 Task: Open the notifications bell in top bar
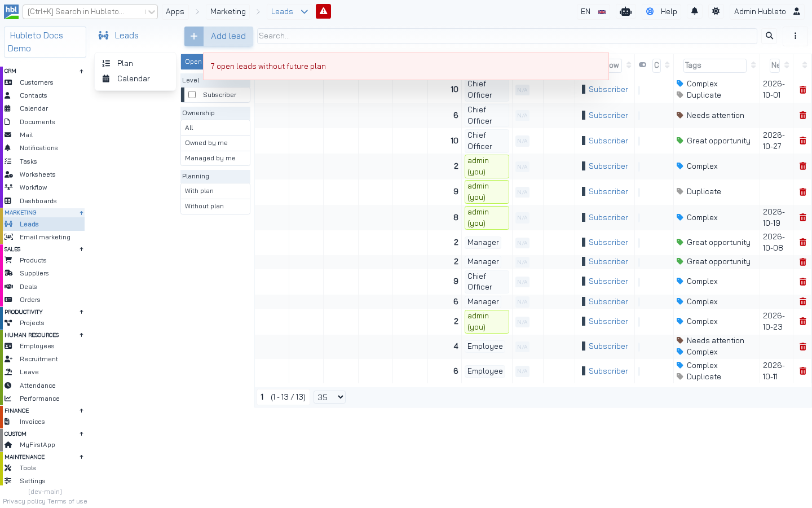pyautogui.click(x=695, y=11)
